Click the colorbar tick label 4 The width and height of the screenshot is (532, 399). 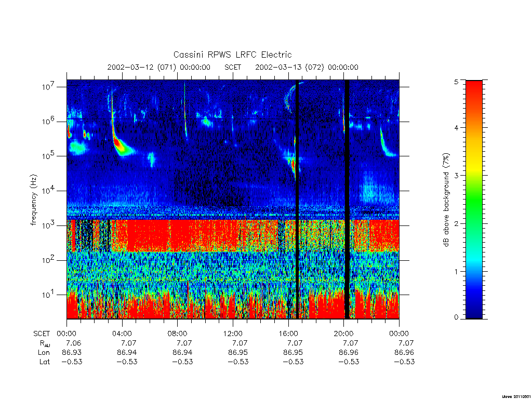456,128
